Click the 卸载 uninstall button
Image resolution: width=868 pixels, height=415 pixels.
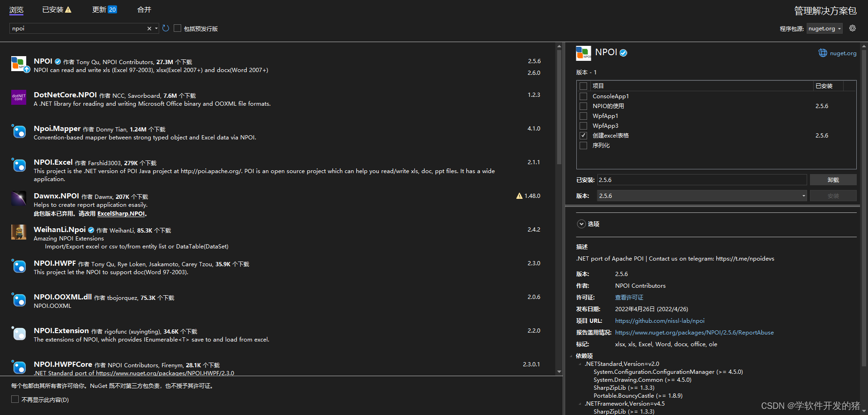point(833,180)
